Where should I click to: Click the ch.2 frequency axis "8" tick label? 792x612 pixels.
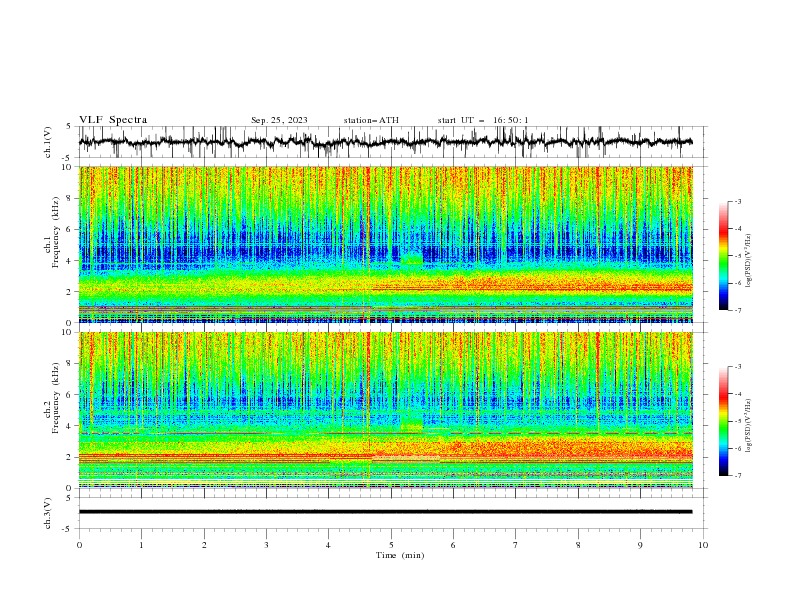71,364
